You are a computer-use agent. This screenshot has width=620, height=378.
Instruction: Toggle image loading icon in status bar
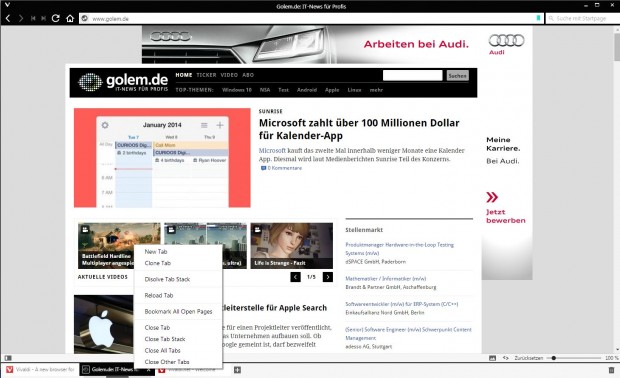492,358
